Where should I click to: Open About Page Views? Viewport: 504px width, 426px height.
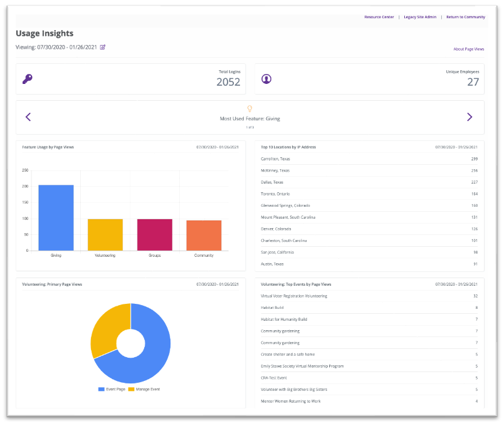tap(469, 49)
